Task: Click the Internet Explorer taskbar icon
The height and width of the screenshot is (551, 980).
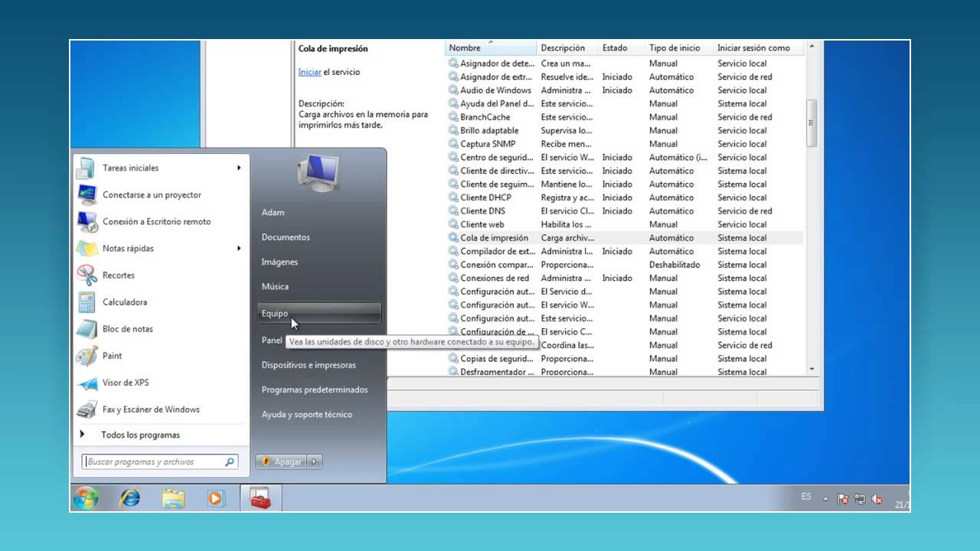Action: (130, 498)
